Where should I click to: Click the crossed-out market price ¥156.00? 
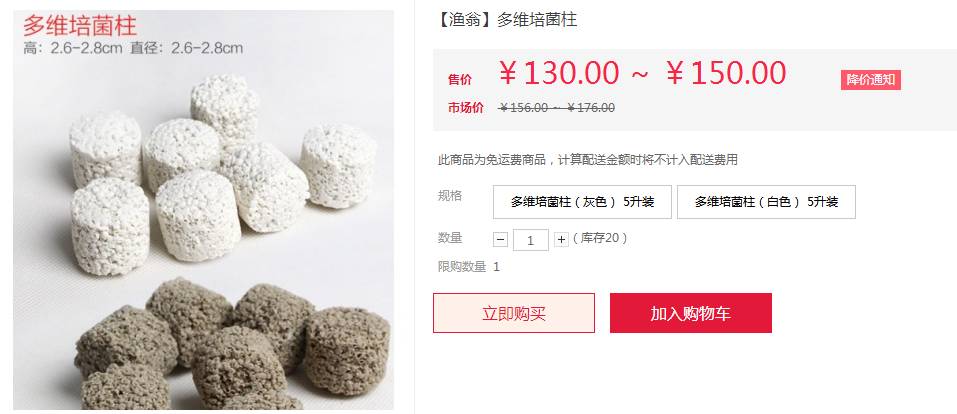(x=523, y=108)
